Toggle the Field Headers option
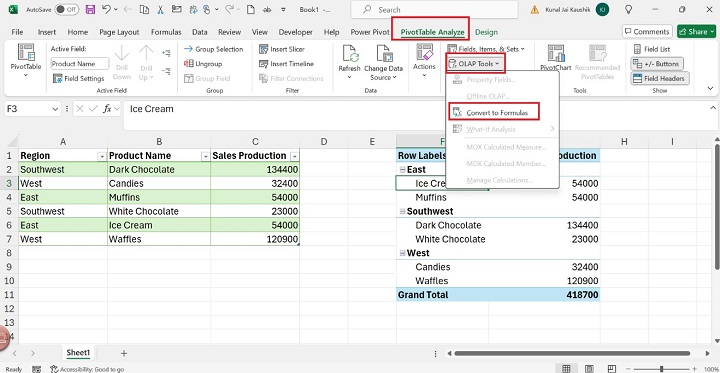Image resolution: width=720 pixels, height=373 pixels. 660,79
